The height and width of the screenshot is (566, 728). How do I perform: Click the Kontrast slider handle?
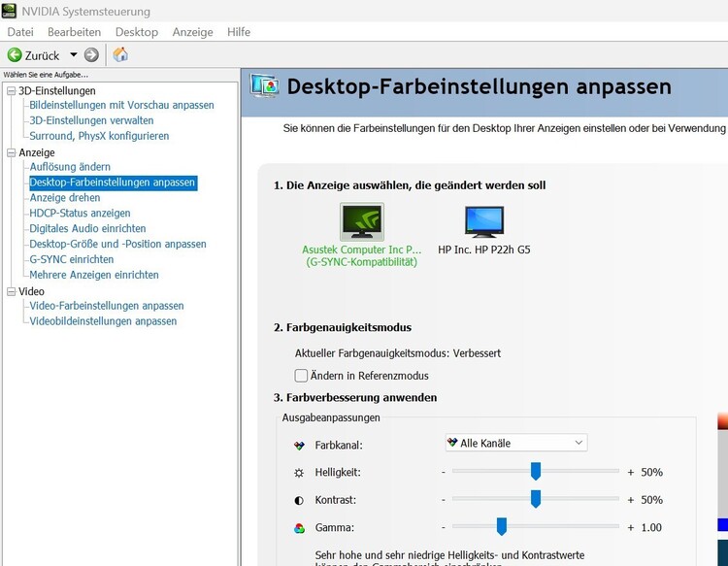tap(535, 499)
